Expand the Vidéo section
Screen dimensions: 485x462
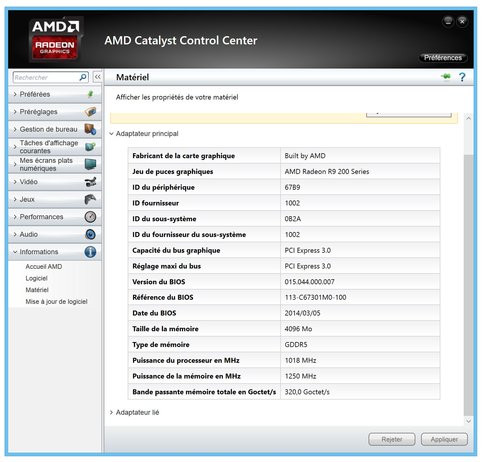(x=55, y=182)
